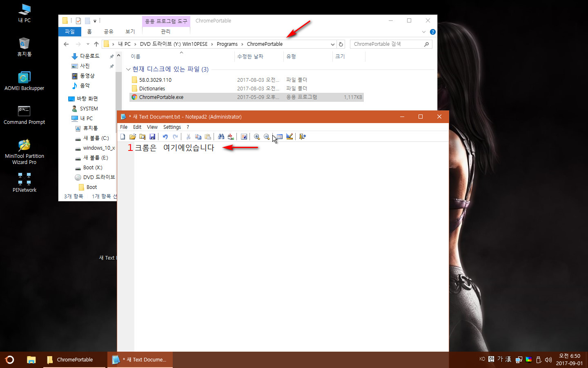Click the customize schemes icon in Notepad2
This screenshot has height=368, width=588.
tap(290, 137)
